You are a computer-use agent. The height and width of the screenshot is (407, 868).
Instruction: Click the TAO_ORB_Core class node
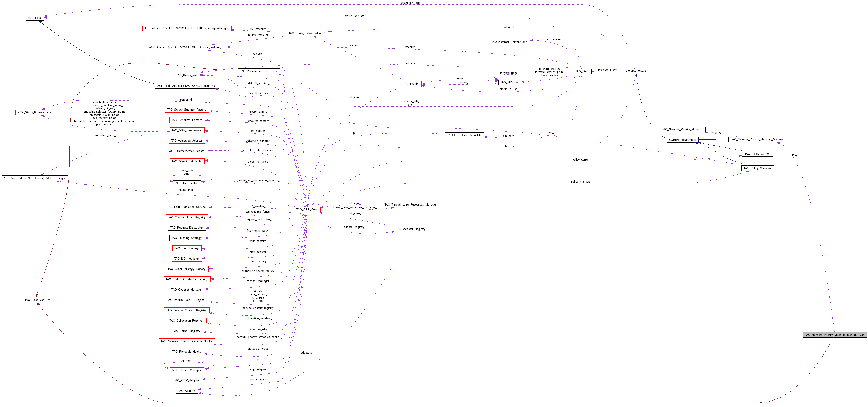click(x=307, y=210)
